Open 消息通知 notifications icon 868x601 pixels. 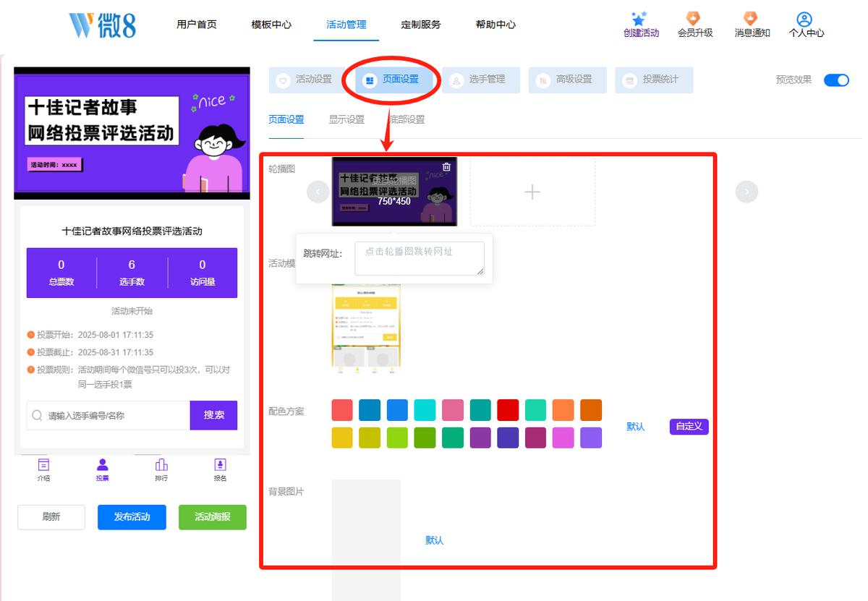(750, 19)
